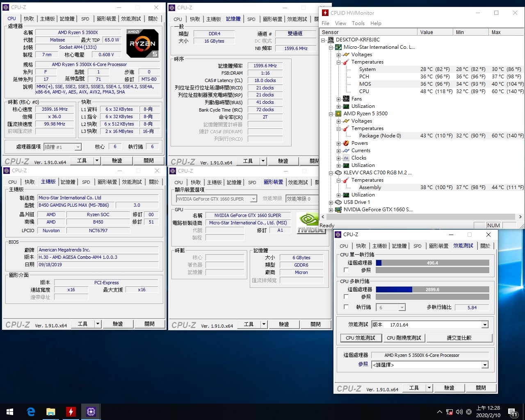
Task: Click the DESKTOP-KRF8J8C computer icon
Action: point(331,40)
